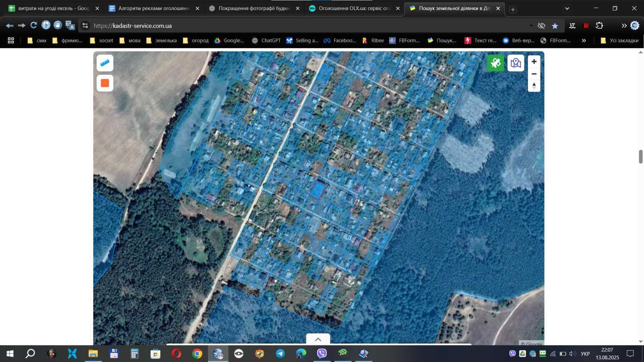The width and height of the screenshot is (644, 362).
Task: Switch the УКР input language indicator
Action: pos(585,354)
